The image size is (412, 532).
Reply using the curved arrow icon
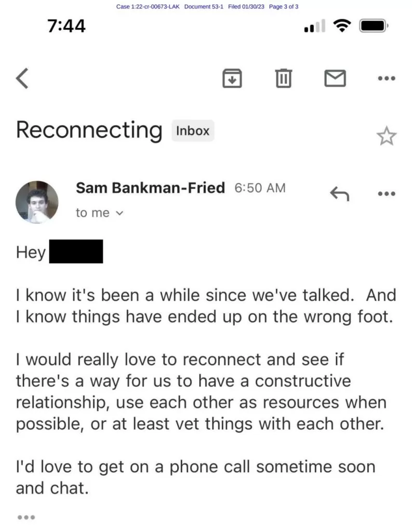tap(340, 193)
